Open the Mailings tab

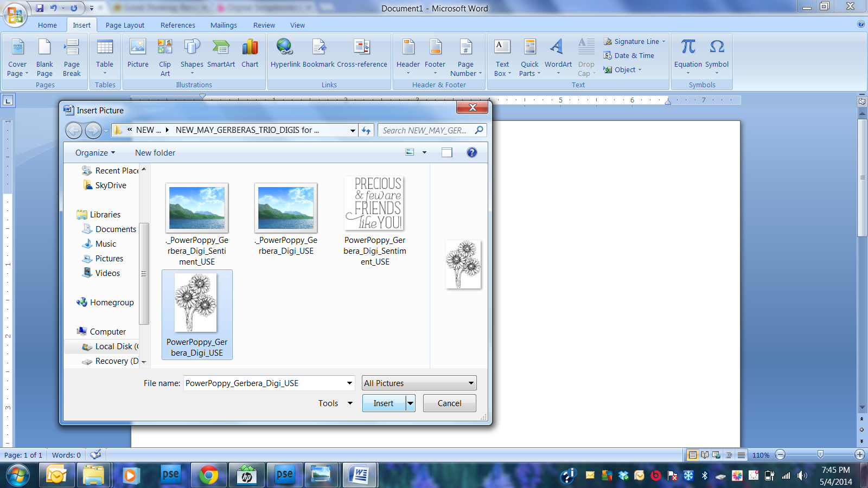224,25
